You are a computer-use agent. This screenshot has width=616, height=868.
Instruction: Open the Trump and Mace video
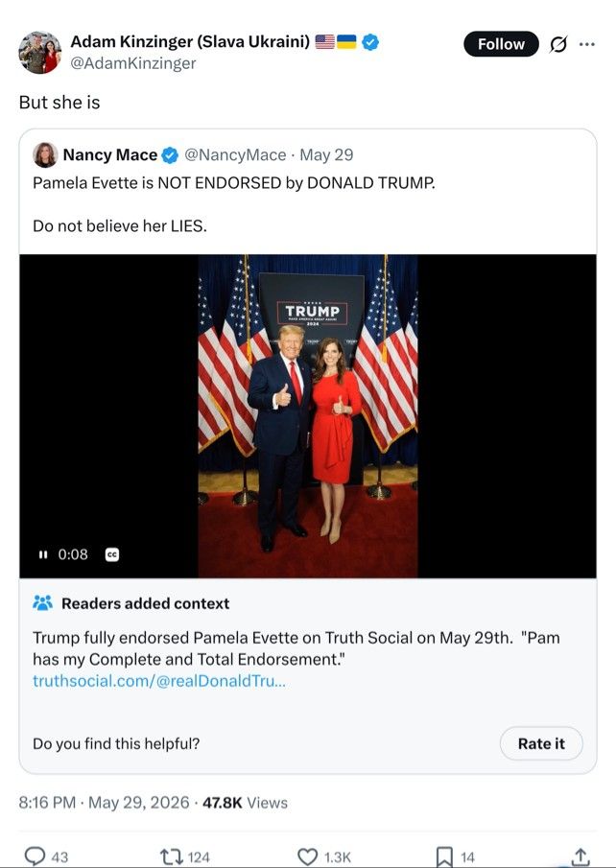308,416
